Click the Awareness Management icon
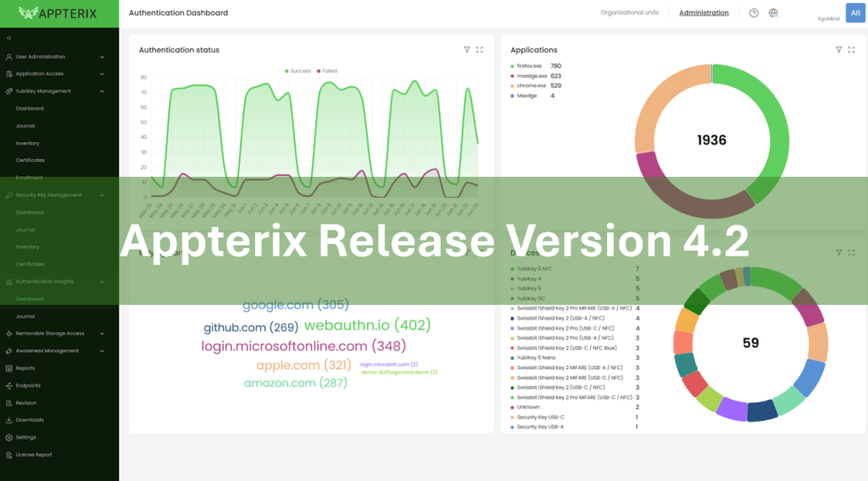The height and width of the screenshot is (481, 868). [8, 351]
